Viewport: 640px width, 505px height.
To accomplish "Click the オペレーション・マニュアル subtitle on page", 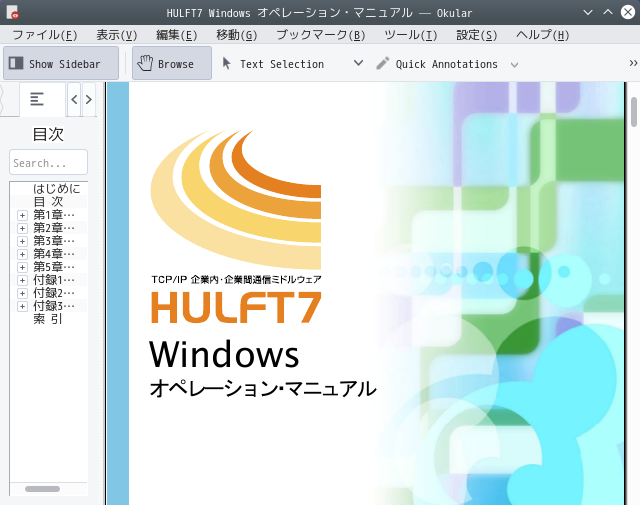I will click(262, 388).
